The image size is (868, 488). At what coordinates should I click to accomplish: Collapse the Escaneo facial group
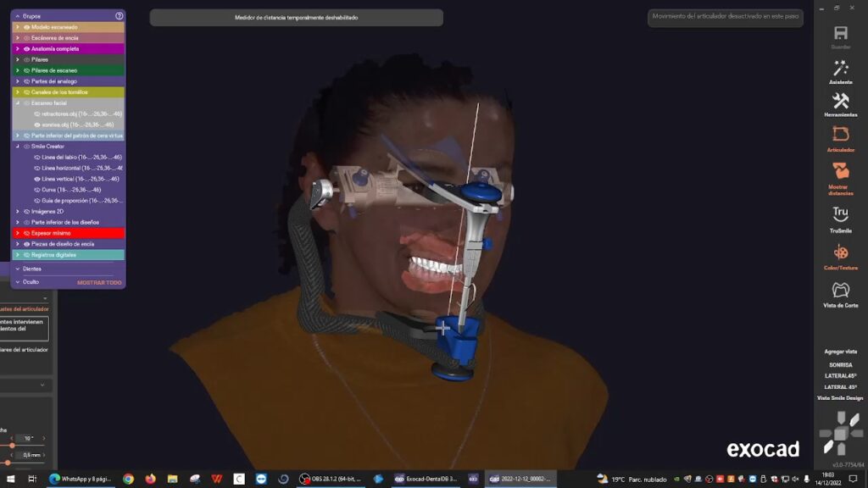17,103
